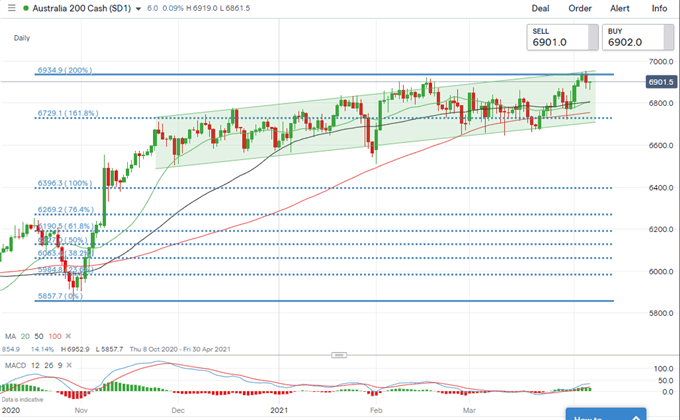Click the Dec label on time axis
This screenshot has height=420, width=680.
[178, 410]
